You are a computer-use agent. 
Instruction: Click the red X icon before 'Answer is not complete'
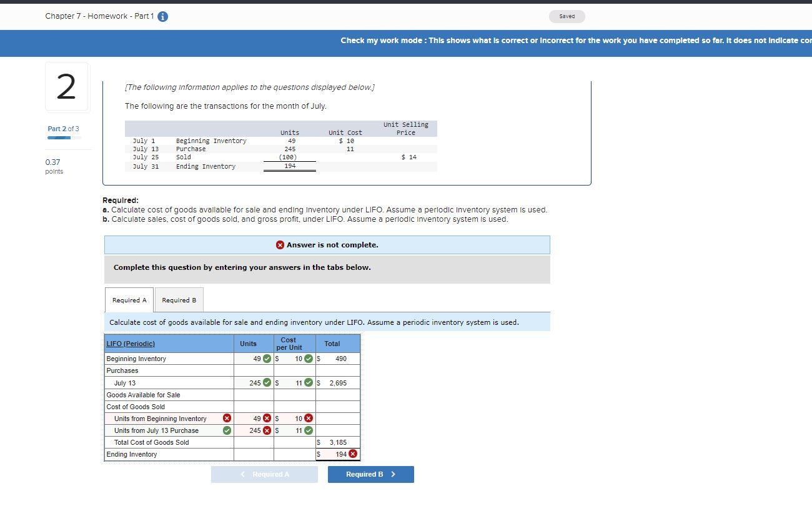click(x=280, y=245)
